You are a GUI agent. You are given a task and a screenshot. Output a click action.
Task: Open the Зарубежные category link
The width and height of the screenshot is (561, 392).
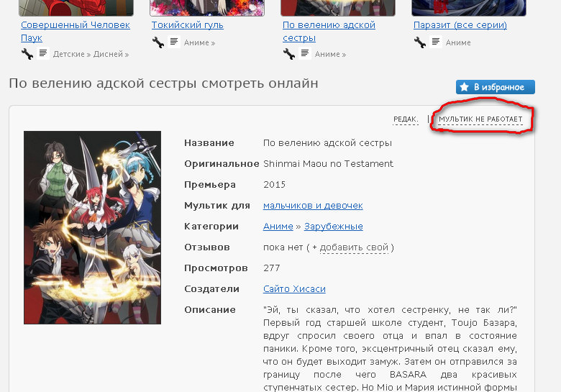click(x=334, y=227)
